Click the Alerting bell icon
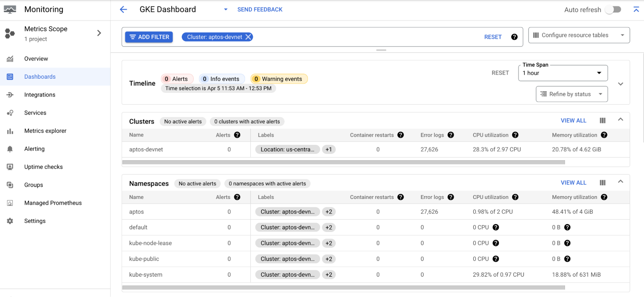The height and width of the screenshot is (297, 644). point(10,149)
